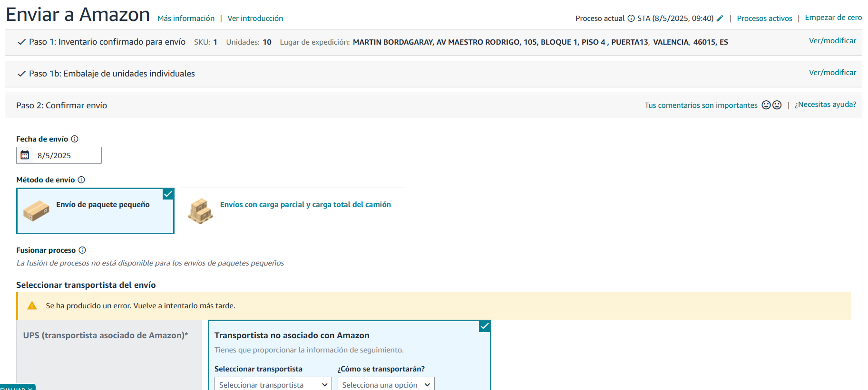Screen dimensions: 868x390
Task: Click the Unidades: 10 text
Action: pyautogui.click(x=249, y=42)
